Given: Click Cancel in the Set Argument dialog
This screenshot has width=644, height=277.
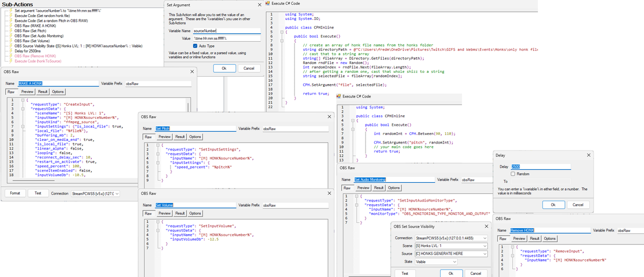Looking at the screenshot, I should 249,69.
